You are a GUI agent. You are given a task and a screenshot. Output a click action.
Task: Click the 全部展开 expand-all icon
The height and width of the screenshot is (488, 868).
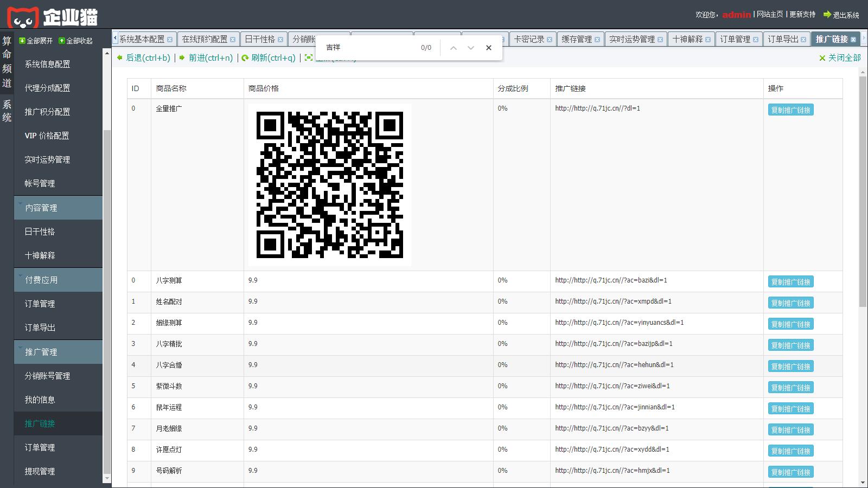click(x=22, y=41)
